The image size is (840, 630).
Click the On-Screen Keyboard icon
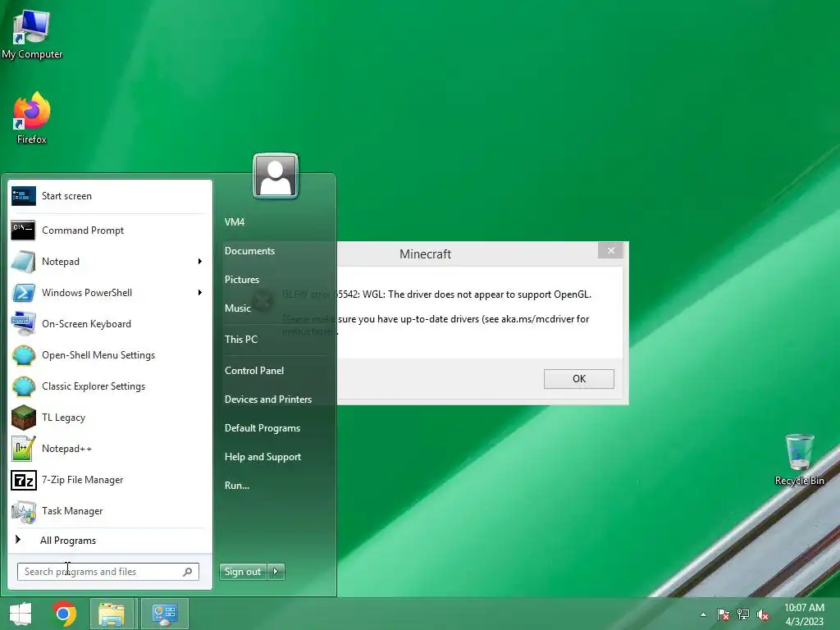point(23,323)
